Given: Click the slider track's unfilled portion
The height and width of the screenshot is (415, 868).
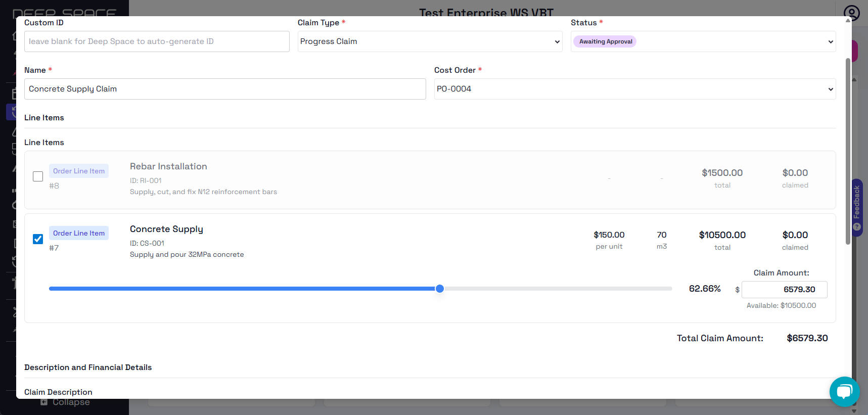Looking at the screenshot, I should [558, 289].
